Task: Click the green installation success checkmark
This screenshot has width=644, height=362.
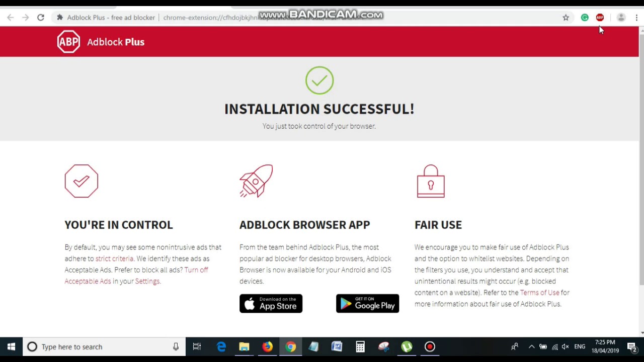Action: pyautogui.click(x=319, y=80)
